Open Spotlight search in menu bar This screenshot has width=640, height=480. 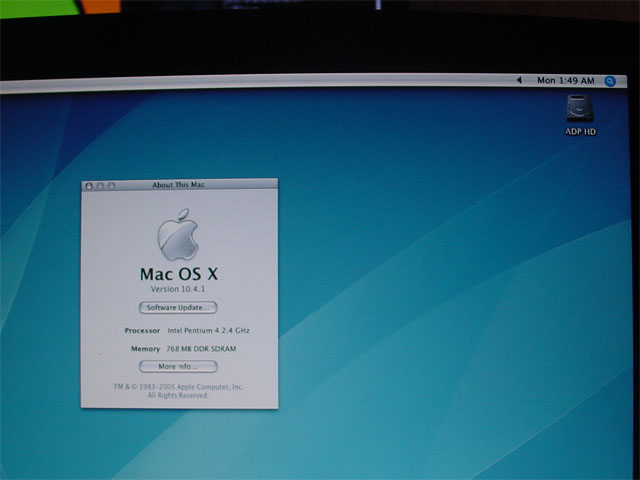(x=610, y=81)
